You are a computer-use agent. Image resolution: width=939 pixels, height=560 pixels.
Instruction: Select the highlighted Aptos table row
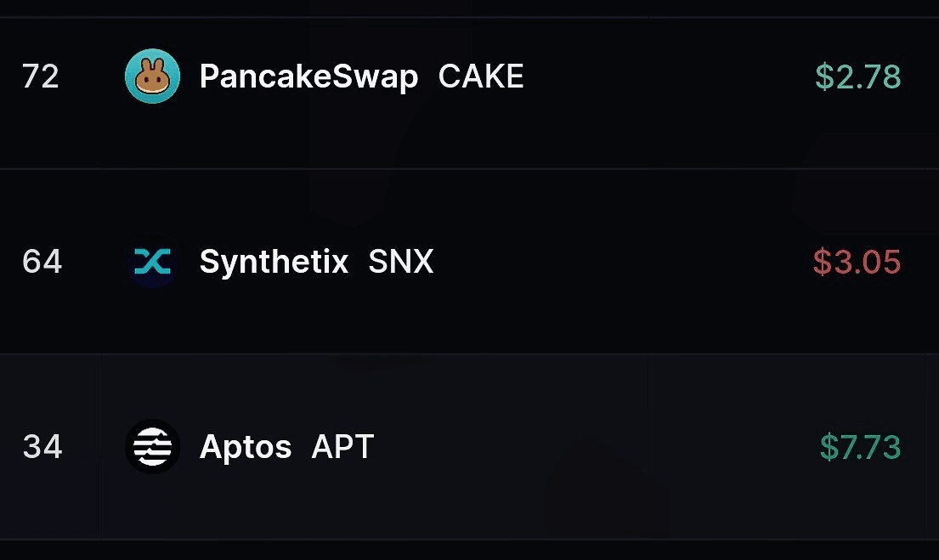coord(469,447)
